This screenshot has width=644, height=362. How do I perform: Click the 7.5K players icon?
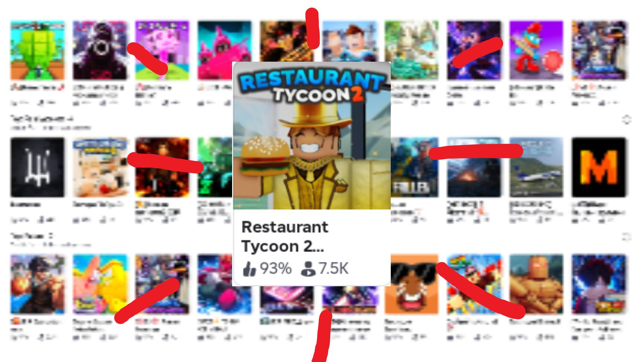coord(308,269)
